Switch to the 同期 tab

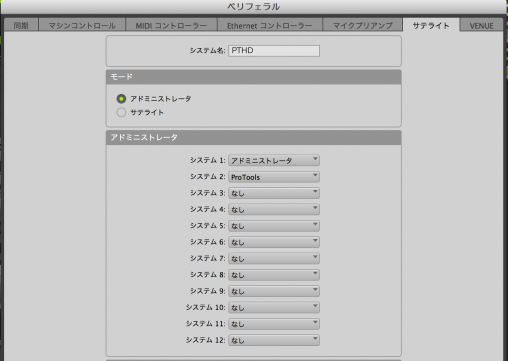pos(21,25)
